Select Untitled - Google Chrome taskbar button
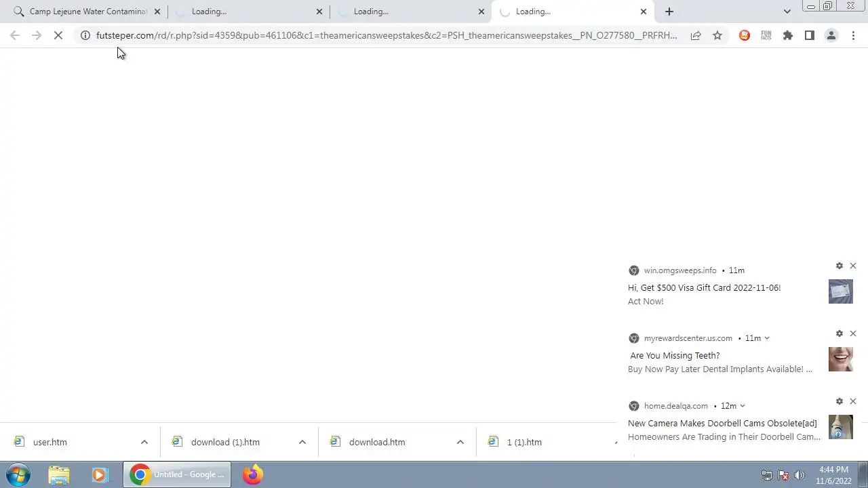 coord(177,475)
